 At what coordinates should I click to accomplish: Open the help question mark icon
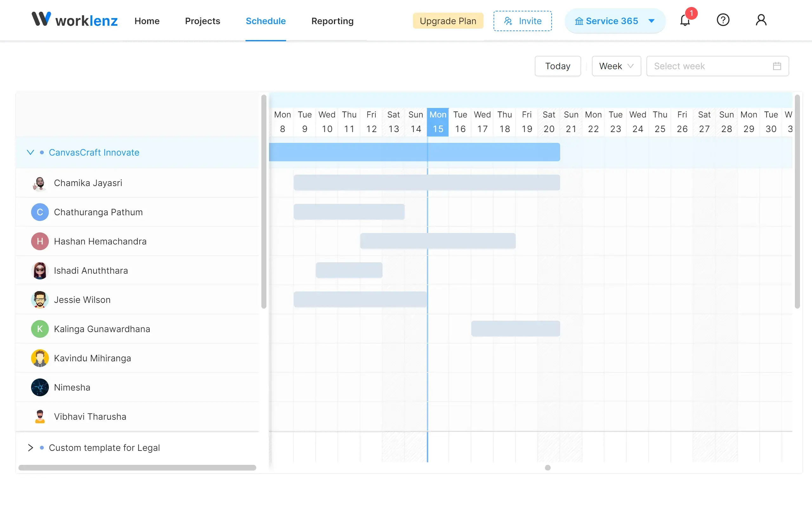click(723, 20)
